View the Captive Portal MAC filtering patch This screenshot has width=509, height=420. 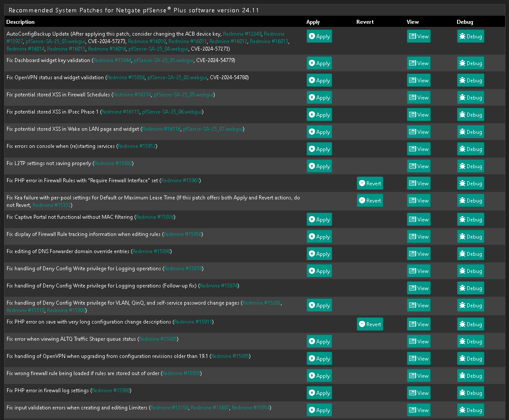point(419,220)
